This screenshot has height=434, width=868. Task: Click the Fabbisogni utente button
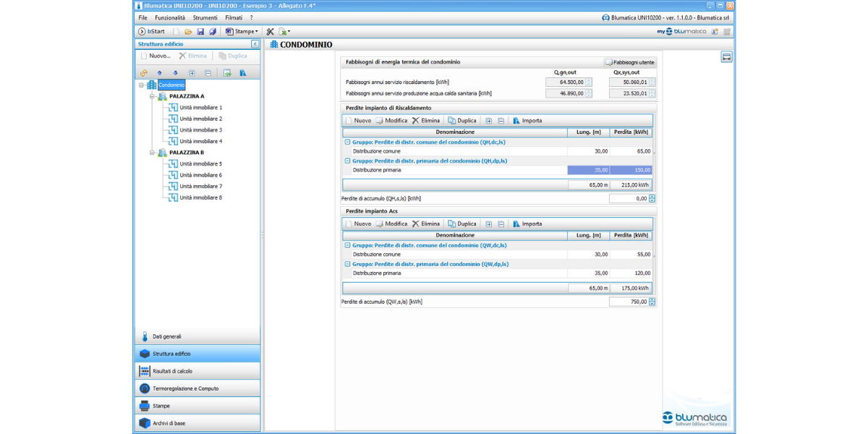629,62
